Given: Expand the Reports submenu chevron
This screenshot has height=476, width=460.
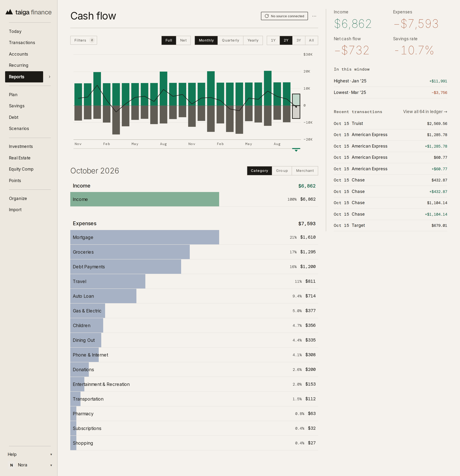Looking at the screenshot, I should tap(50, 77).
